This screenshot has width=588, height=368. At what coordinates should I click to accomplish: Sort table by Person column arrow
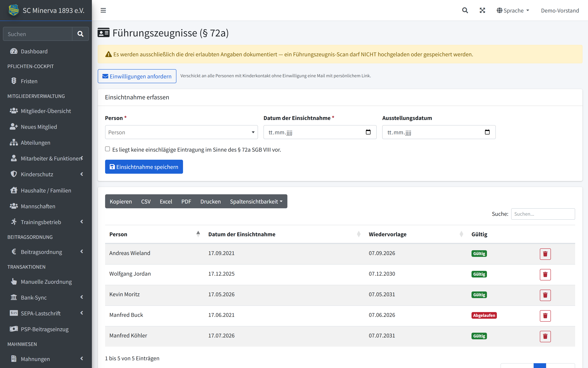click(x=198, y=234)
